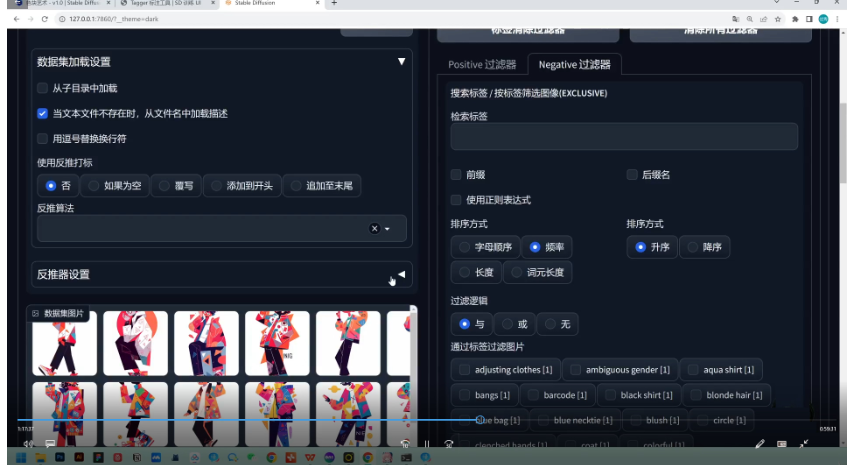Select 如果为空 interrogator option

pos(94,185)
